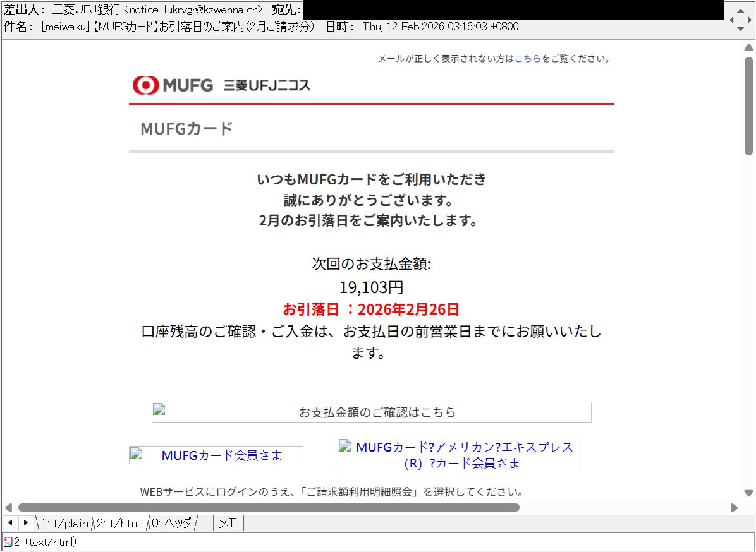Screen dimensions: 756x552
Task: Click the broken image icon inside payment confirmation button
Action: (x=159, y=411)
